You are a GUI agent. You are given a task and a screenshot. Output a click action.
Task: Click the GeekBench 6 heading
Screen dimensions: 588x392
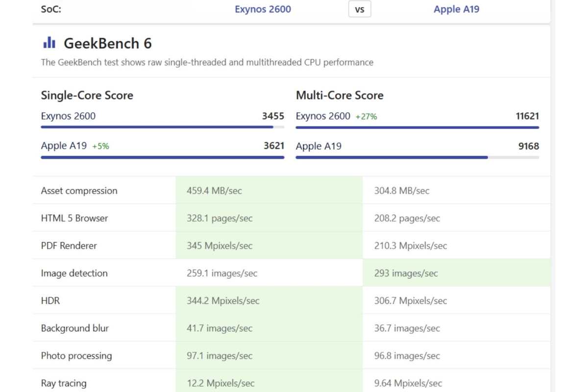click(x=108, y=44)
